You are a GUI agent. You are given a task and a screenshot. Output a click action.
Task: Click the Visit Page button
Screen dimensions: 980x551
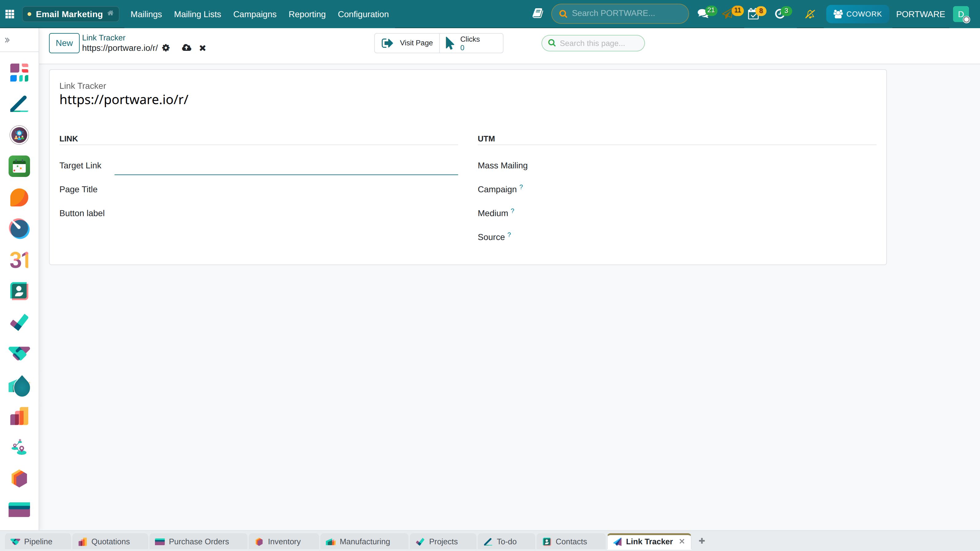407,43
